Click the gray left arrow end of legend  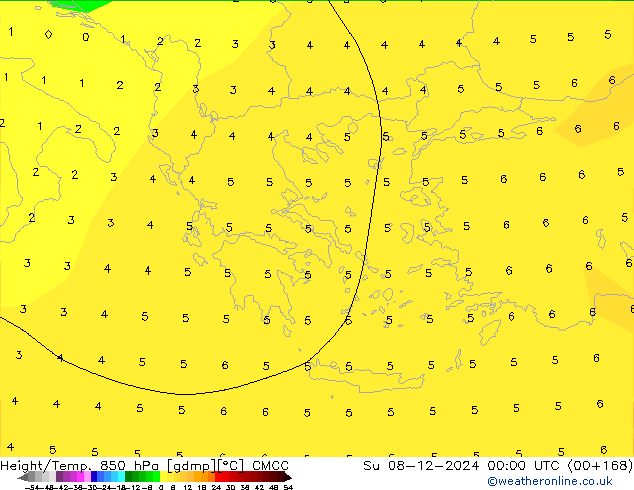(23, 477)
